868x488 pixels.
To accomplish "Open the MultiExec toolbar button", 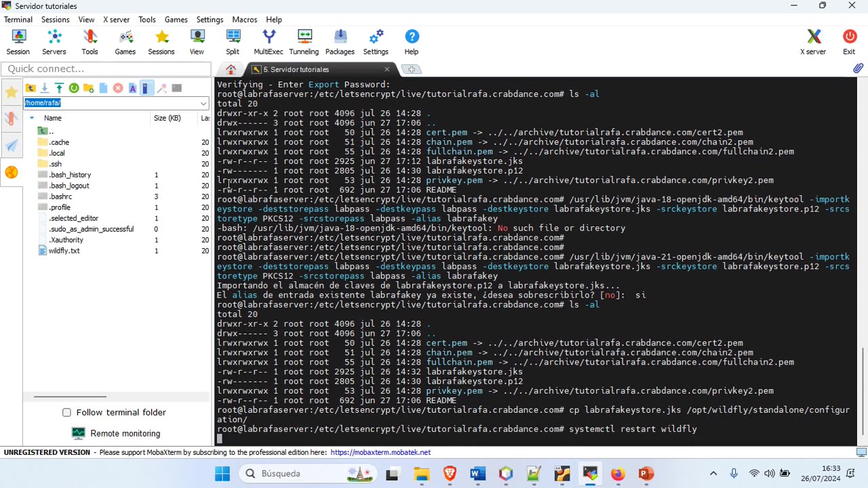I will tap(269, 42).
